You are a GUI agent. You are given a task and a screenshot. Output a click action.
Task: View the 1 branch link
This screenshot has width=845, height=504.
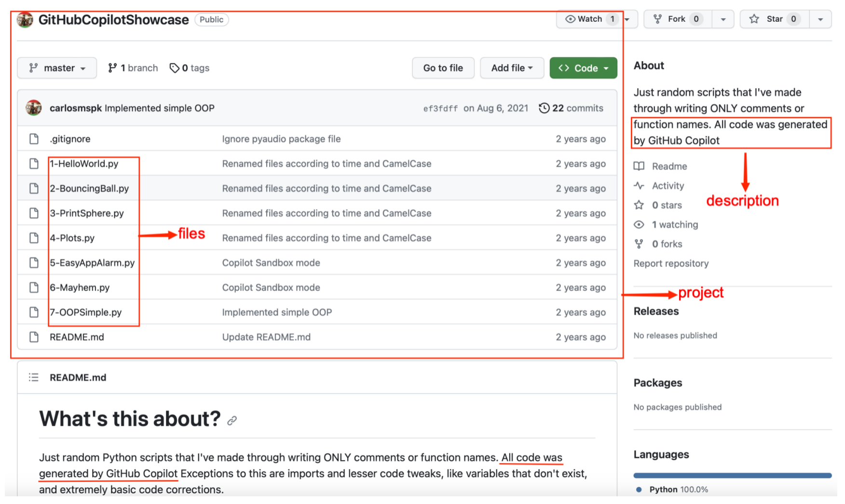point(133,68)
